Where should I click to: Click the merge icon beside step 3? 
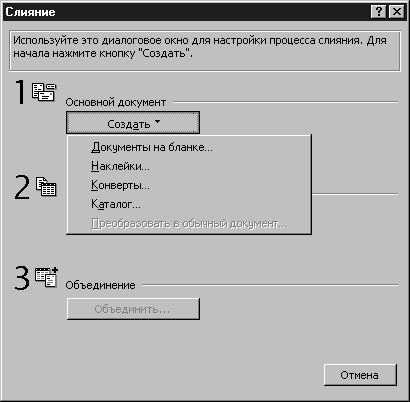[46, 277]
